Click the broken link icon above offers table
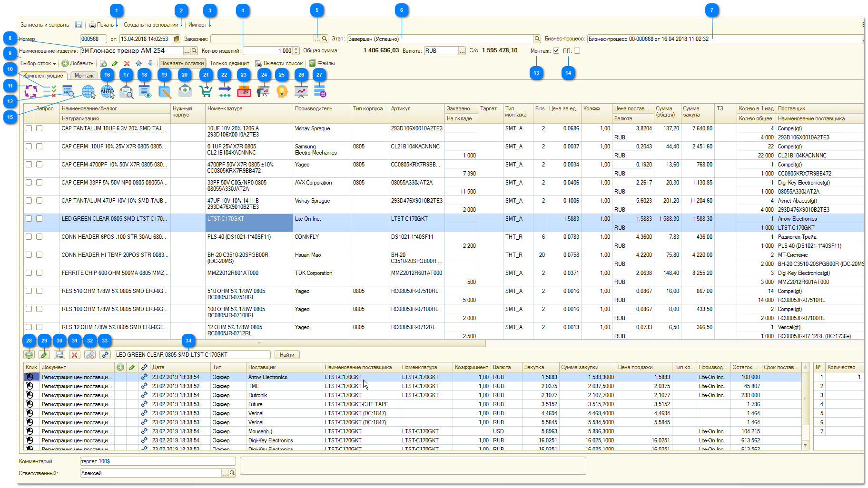This screenshot has width=868, height=488. point(90,355)
